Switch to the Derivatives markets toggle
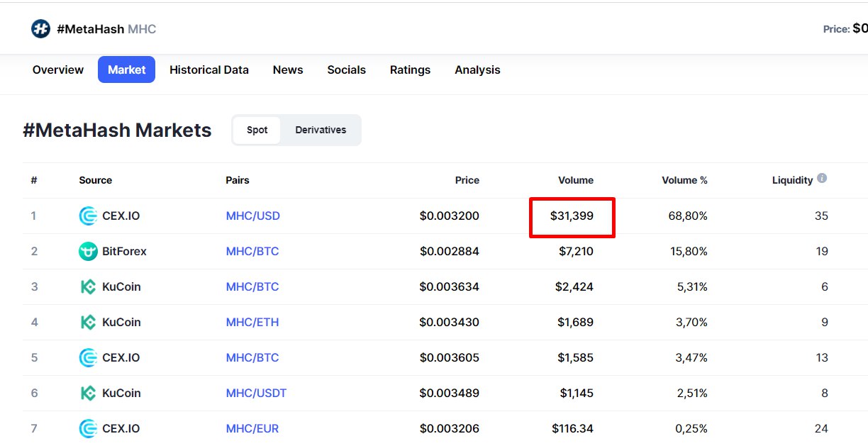868x446 pixels. point(321,130)
